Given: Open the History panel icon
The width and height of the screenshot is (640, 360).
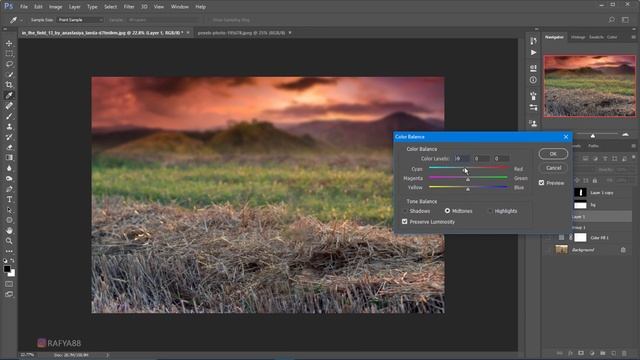Looking at the screenshot, I should coord(533,41).
